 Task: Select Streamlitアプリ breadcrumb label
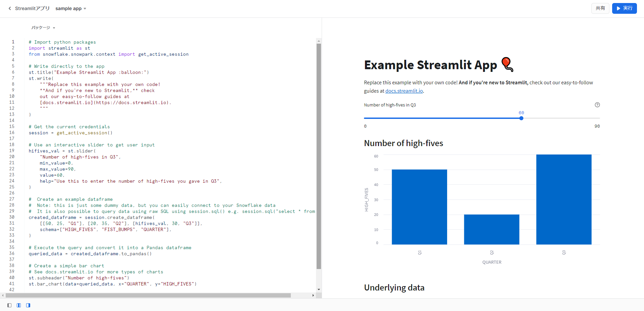point(32,8)
